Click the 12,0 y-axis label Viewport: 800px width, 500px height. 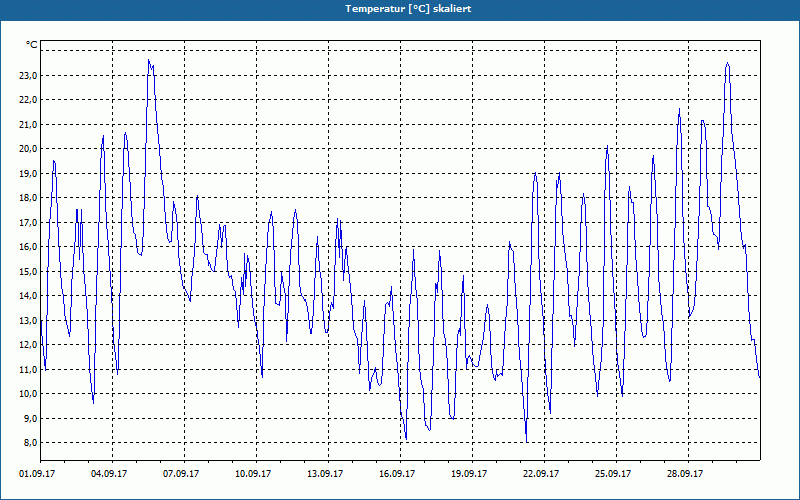coord(28,345)
